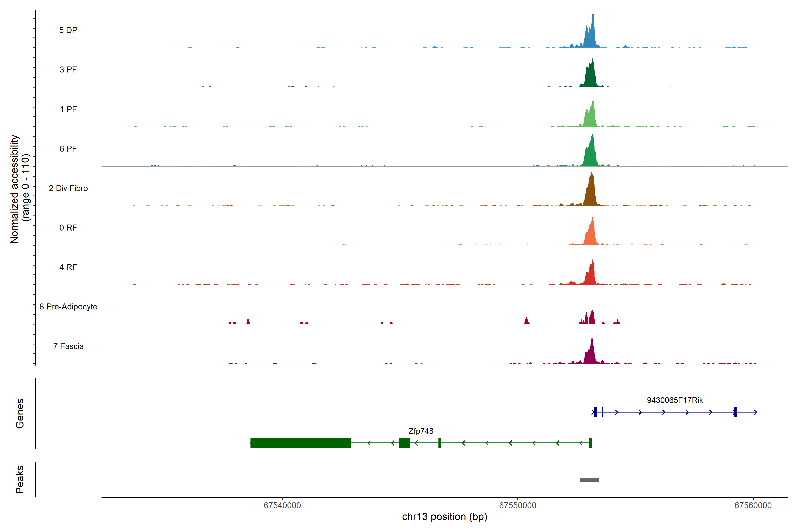
Task: Click the chr13 position axis title
Action: tap(444, 517)
